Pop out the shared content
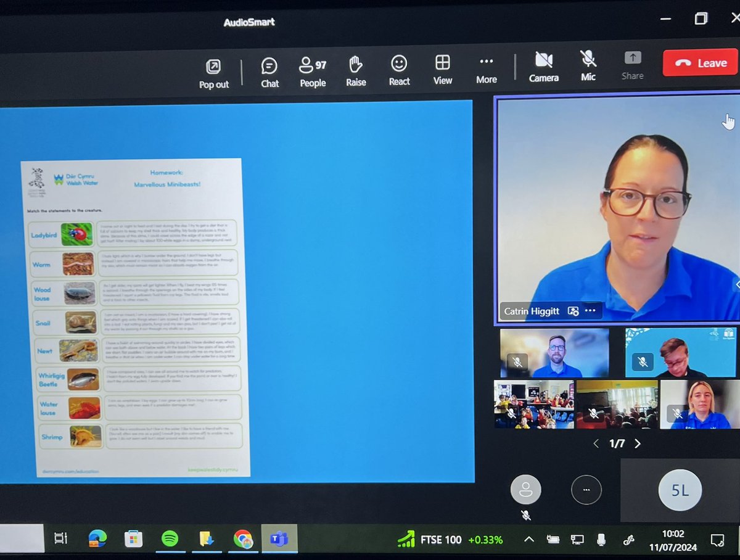This screenshot has width=740, height=560. tap(213, 73)
